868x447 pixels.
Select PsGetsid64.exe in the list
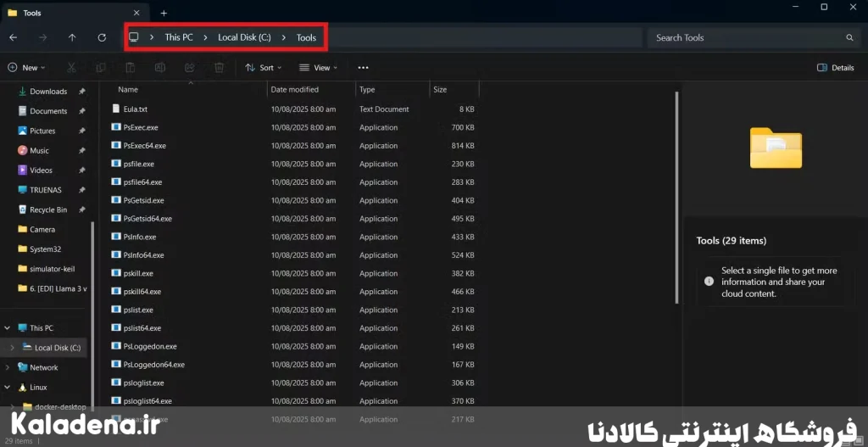pyautogui.click(x=147, y=219)
